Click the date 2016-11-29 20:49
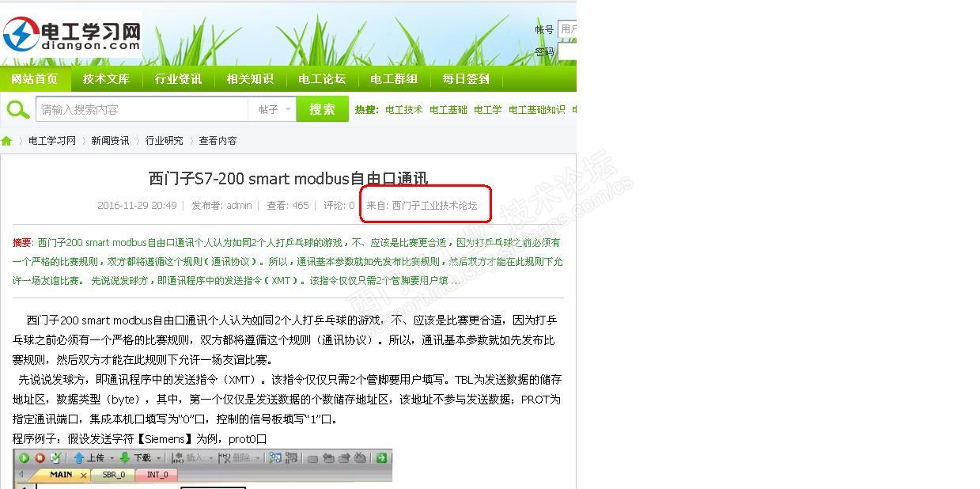This screenshot has width=980, height=489. click(137, 206)
